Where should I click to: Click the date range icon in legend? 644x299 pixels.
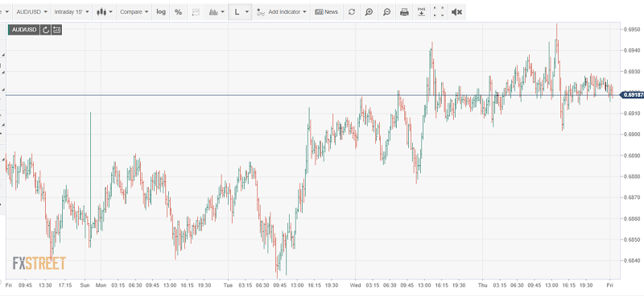pos(56,30)
